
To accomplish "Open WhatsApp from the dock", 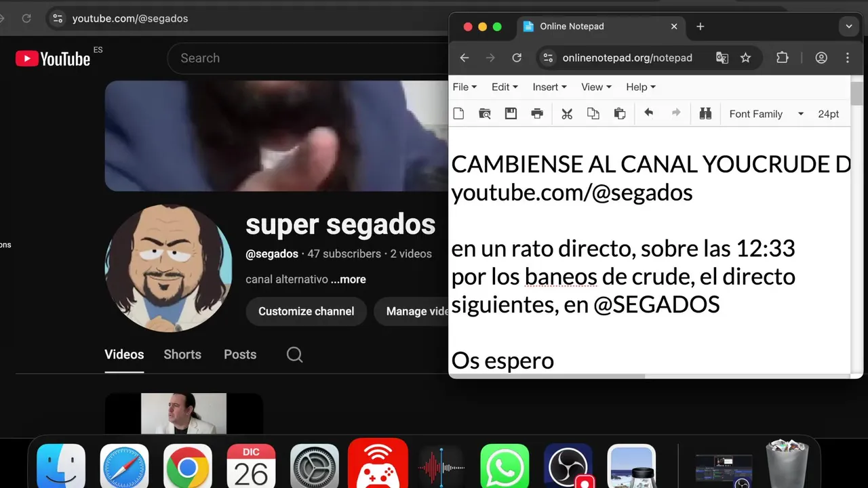I will (505, 468).
